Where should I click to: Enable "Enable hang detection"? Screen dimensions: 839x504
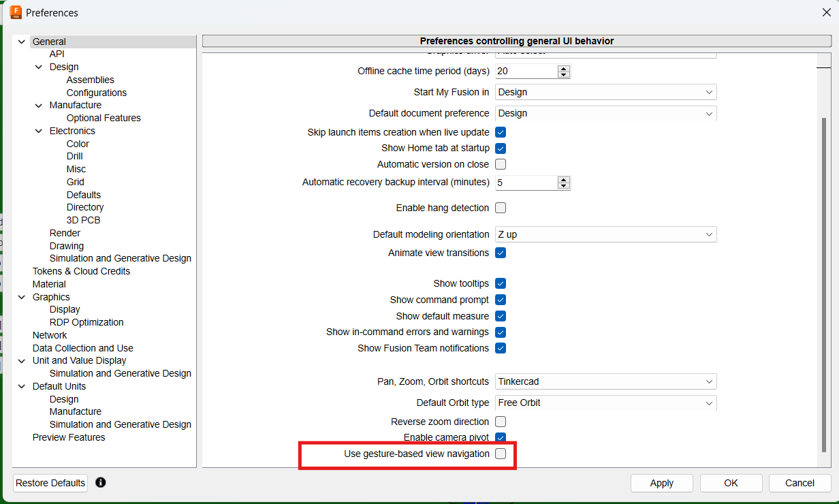point(501,207)
